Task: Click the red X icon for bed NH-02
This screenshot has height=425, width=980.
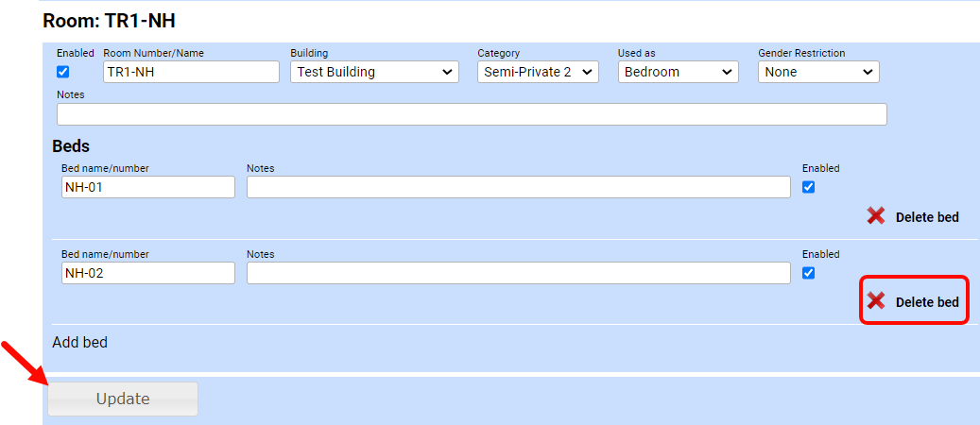Action: 876,301
